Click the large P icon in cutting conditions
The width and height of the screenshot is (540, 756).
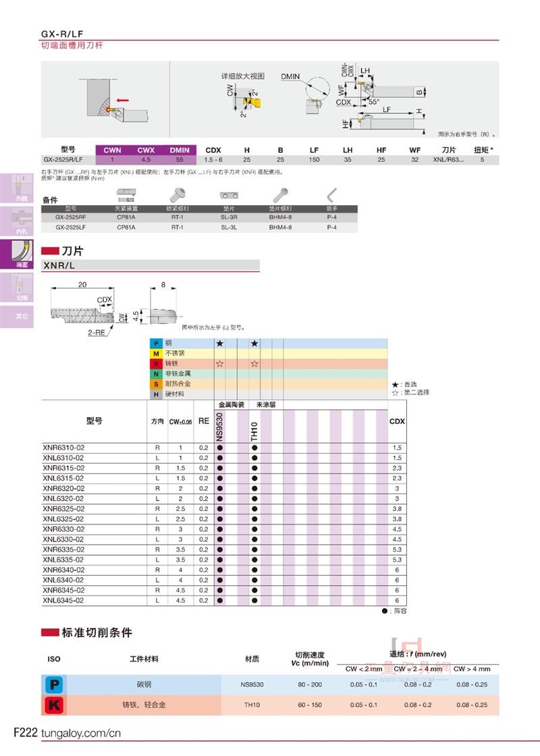(55, 684)
